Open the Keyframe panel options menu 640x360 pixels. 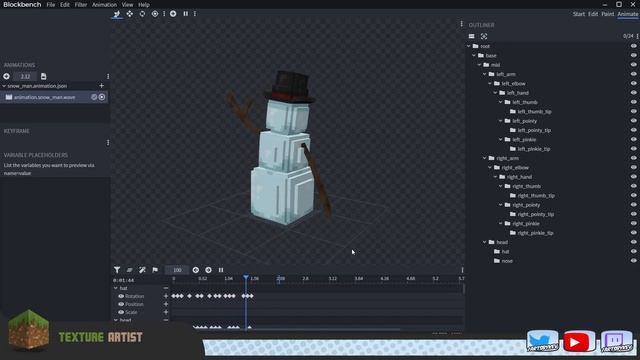108,142
